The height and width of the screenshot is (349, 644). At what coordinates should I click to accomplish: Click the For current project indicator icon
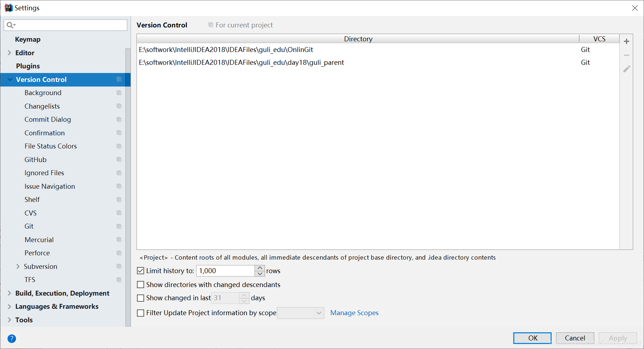pyautogui.click(x=211, y=25)
